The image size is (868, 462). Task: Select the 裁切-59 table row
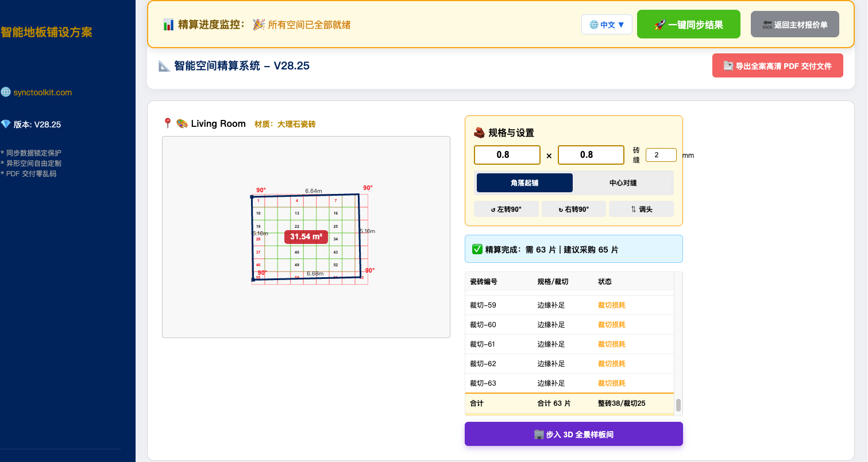[x=569, y=305]
